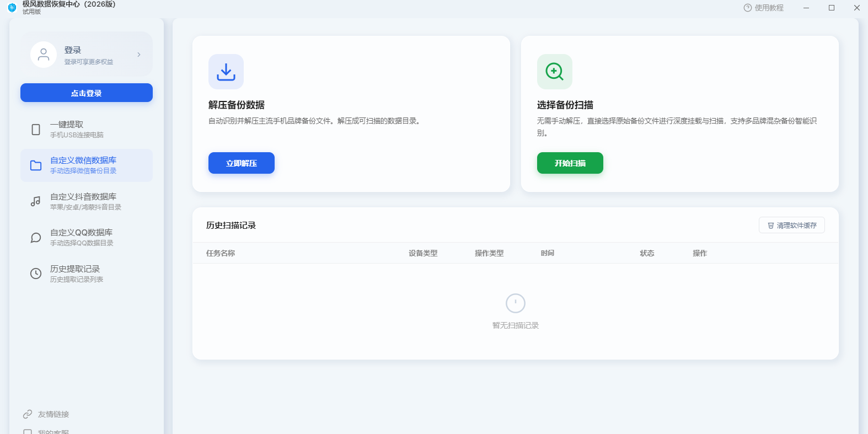Expand the login chevron arrow
The height and width of the screenshot is (434, 868).
click(x=139, y=55)
